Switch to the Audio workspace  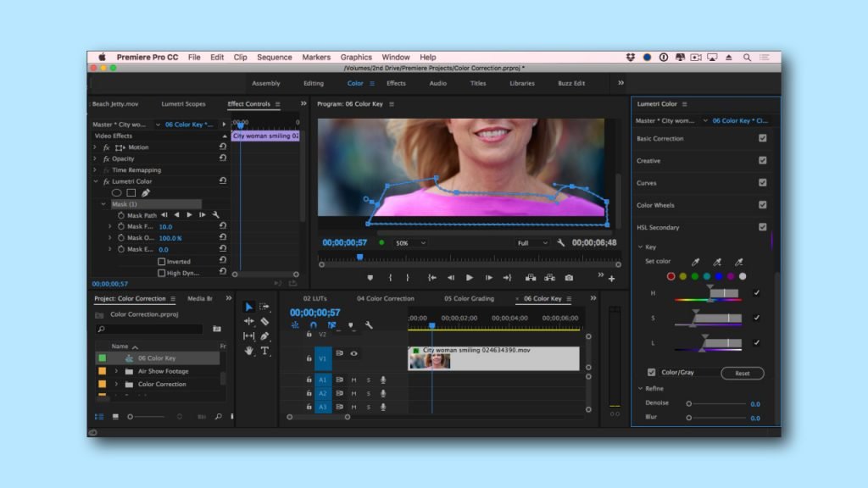[438, 83]
